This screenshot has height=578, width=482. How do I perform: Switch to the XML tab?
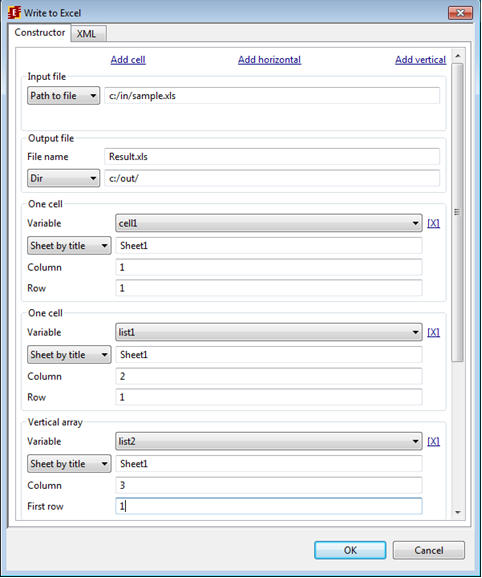[x=88, y=34]
